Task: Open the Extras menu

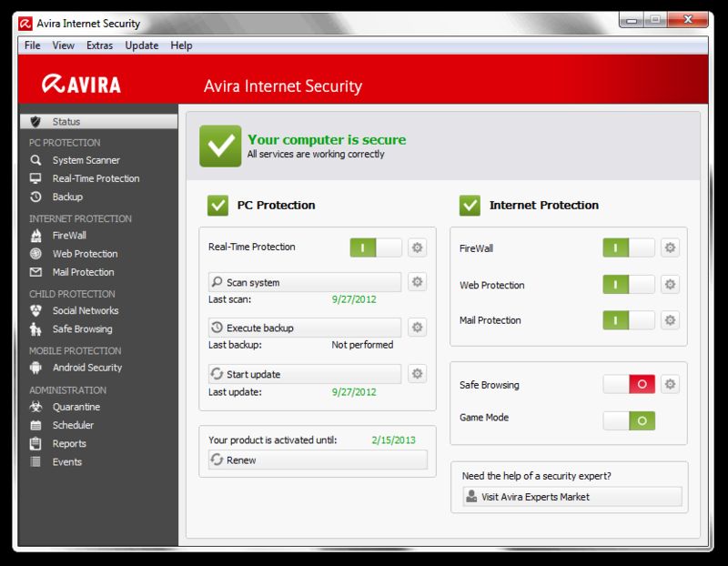Action: [x=99, y=45]
